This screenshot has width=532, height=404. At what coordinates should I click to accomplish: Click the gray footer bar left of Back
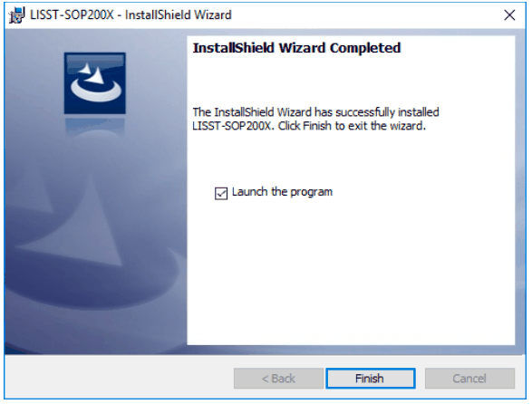[119, 378]
